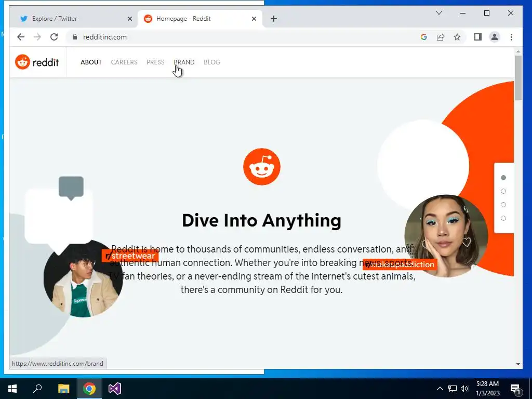532x399 pixels.
Task: Click the padlock site info icon
Action: pos(75,37)
